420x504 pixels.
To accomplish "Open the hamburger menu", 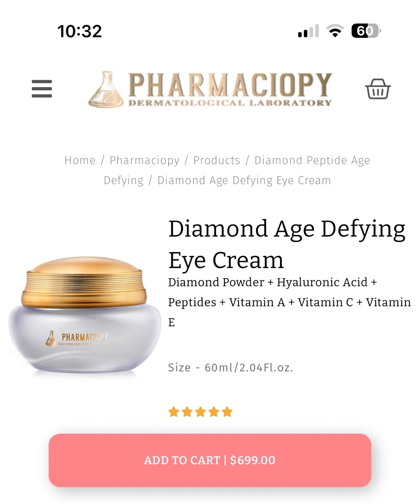I will [x=42, y=89].
